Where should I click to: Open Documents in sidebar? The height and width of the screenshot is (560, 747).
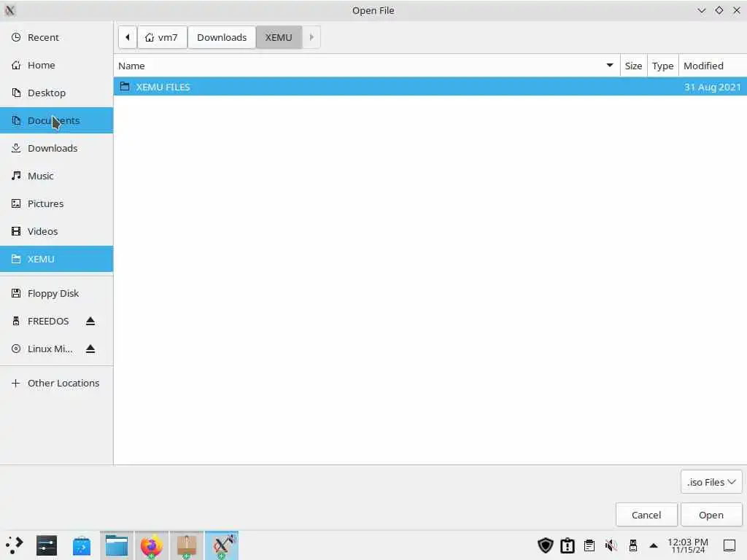pyautogui.click(x=56, y=120)
